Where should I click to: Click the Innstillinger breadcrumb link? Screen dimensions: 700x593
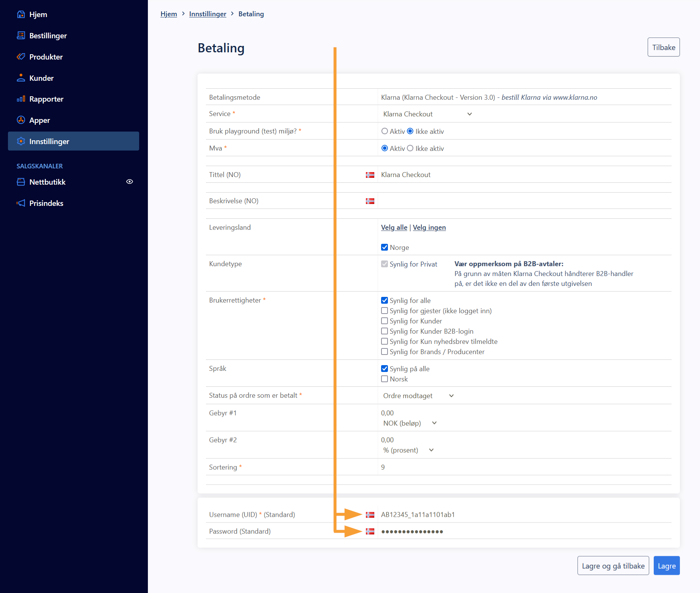click(x=208, y=14)
